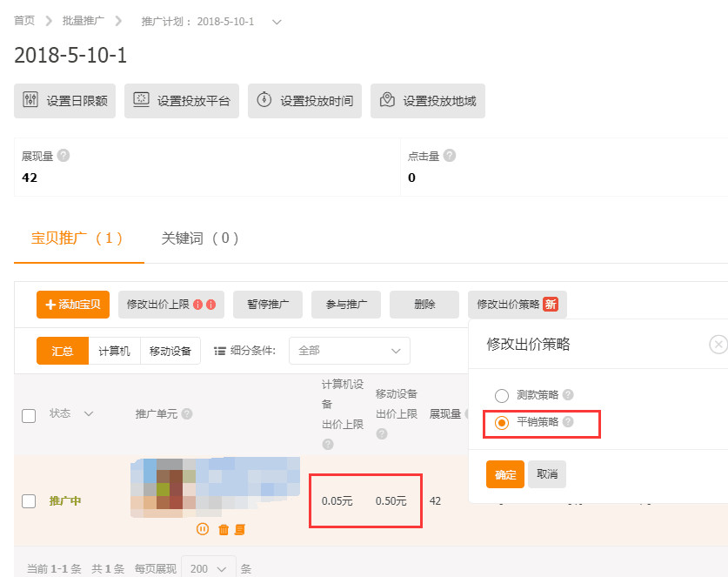Image resolution: width=728 pixels, height=577 pixels.
Task: Open the 200 per-page dropdown
Action: pyautogui.click(x=209, y=567)
